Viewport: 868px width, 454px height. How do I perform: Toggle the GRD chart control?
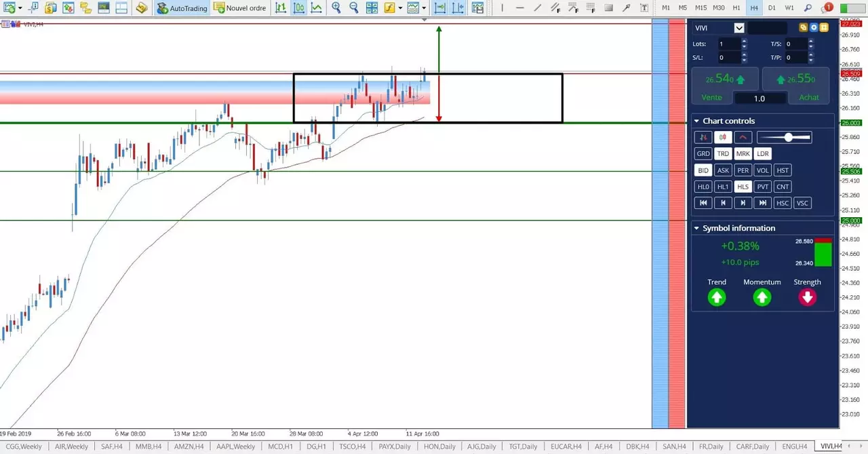point(703,154)
